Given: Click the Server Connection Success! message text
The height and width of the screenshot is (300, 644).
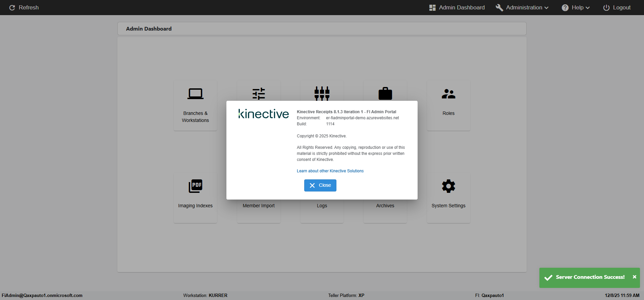Looking at the screenshot, I should (x=590, y=277).
